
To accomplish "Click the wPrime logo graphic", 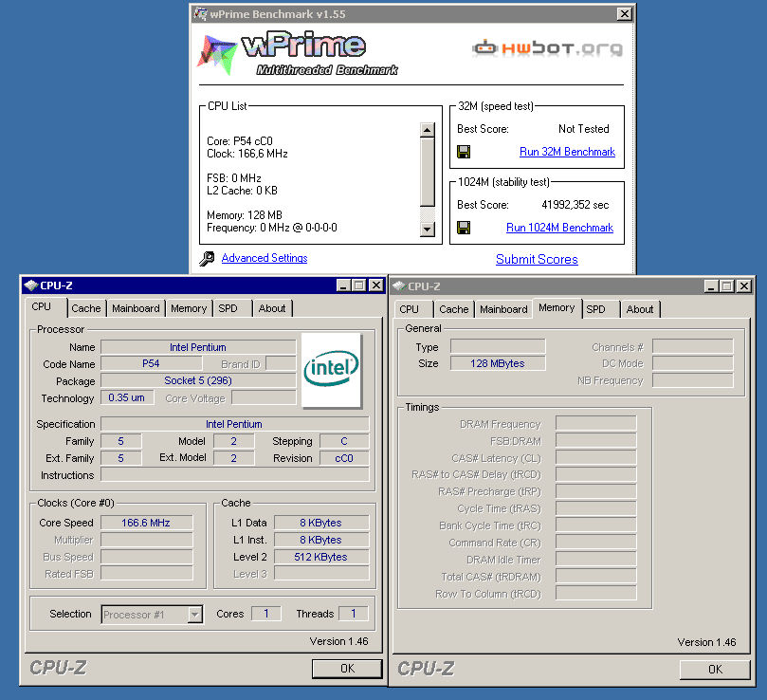I will click(x=298, y=54).
